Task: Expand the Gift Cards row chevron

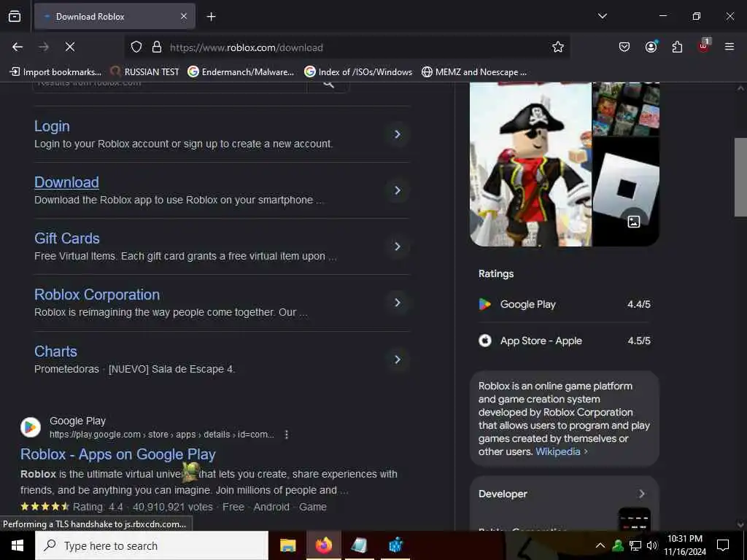Action: click(398, 246)
